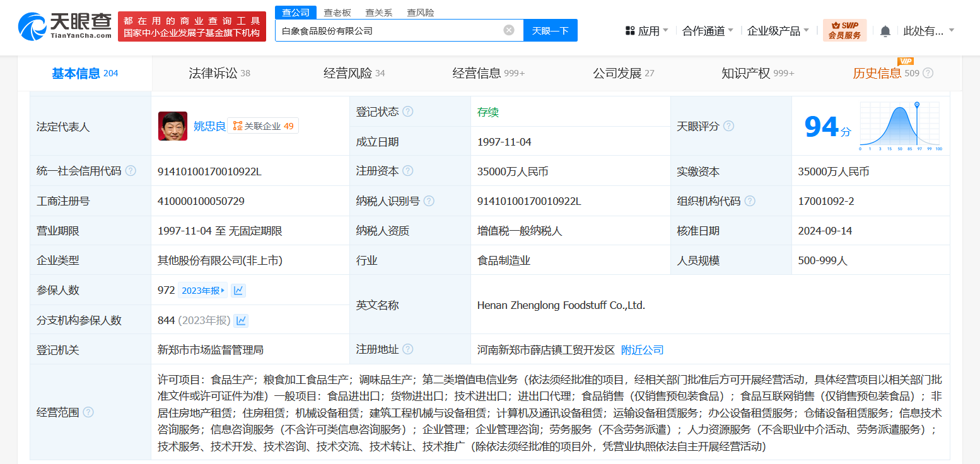The image size is (980, 464).
Task: Open trend chart for 分支机构参保人数
Action: (241, 321)
